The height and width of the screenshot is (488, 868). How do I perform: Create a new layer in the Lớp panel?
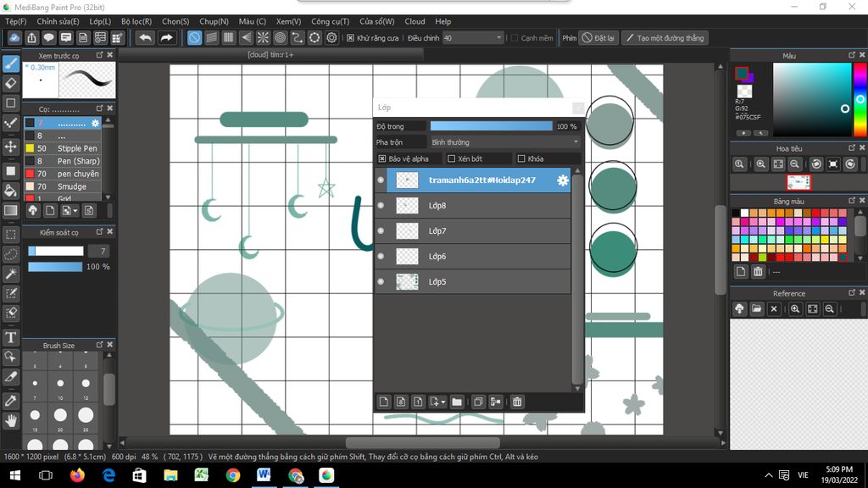point(384,402)
